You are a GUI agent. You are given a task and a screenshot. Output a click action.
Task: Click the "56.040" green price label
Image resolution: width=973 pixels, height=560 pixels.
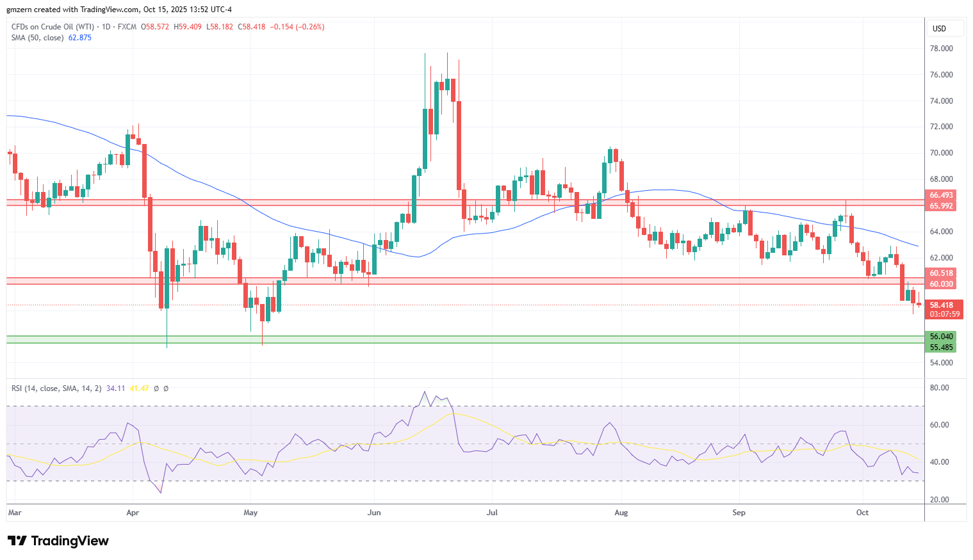pos(941,337)
